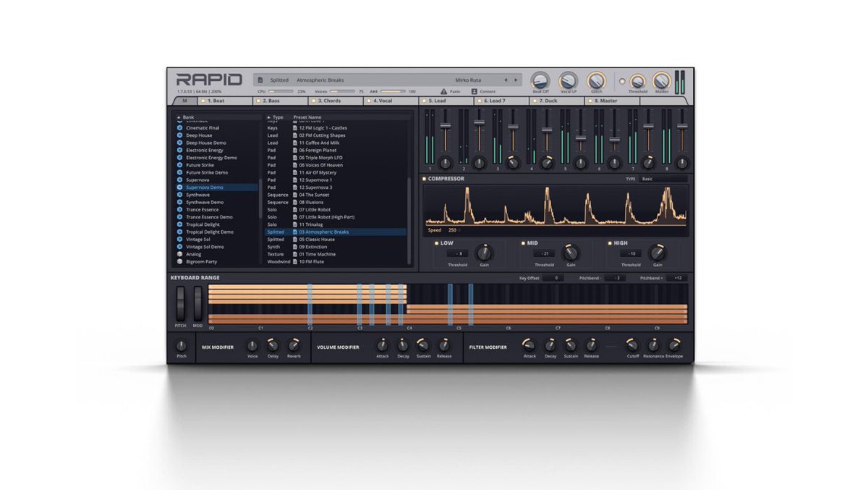Toggle the small round limiter button beside Threshold
Viewport: 868px width, 490px height.
point(621,81)
